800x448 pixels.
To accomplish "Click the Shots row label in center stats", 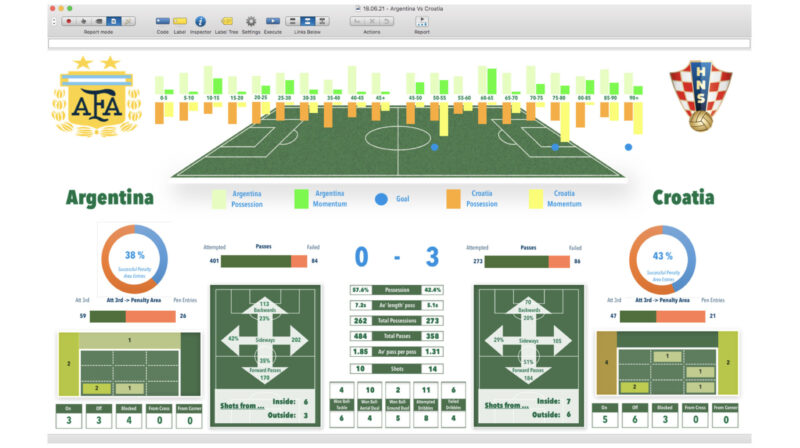I will pyautogui.click(x=397, y=369).
